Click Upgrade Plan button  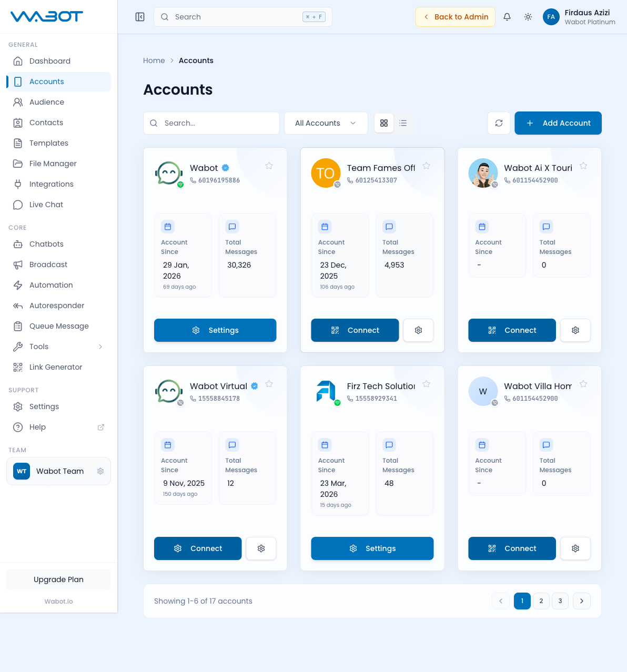pos(58,579)
